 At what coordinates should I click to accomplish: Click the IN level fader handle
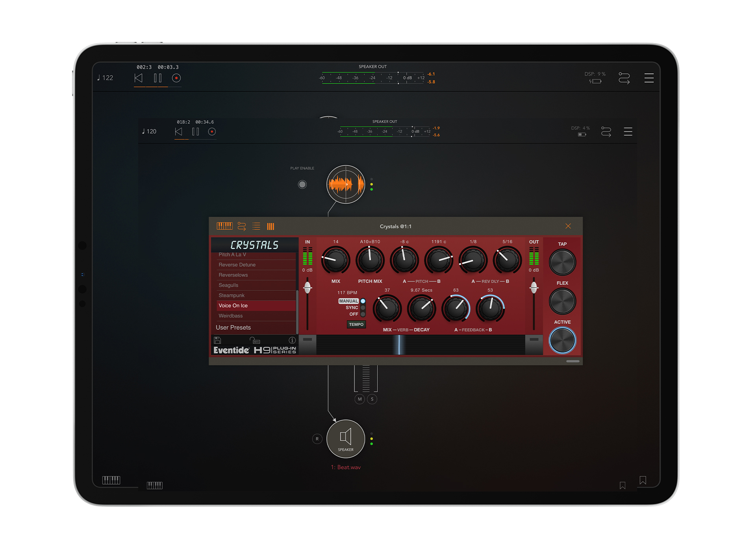(x=308, y=287)
